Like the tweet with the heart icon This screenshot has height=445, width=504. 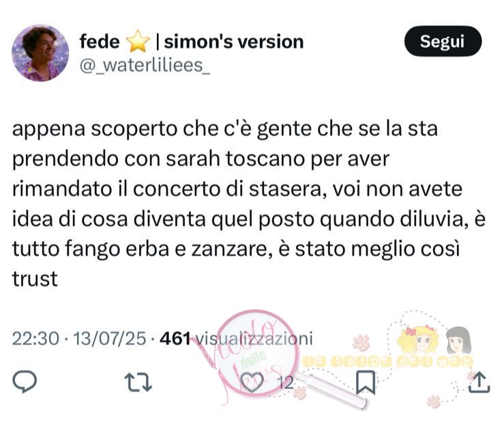252,383
